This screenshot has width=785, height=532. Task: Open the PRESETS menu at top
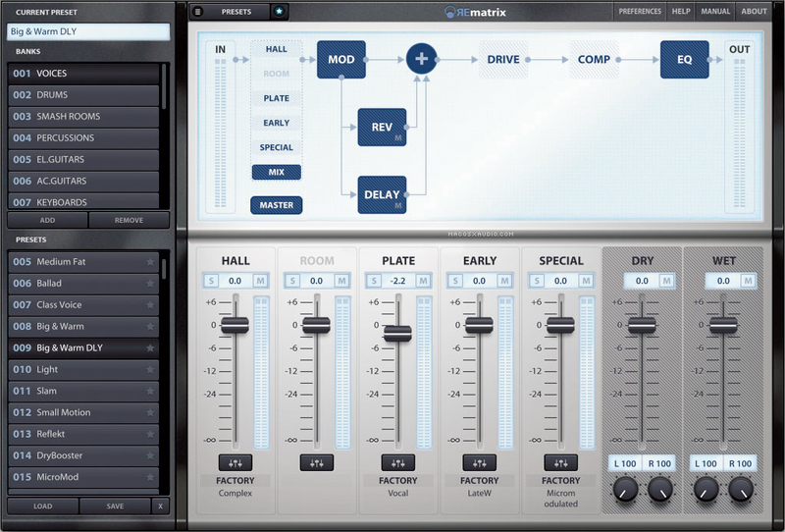(236, 12)
